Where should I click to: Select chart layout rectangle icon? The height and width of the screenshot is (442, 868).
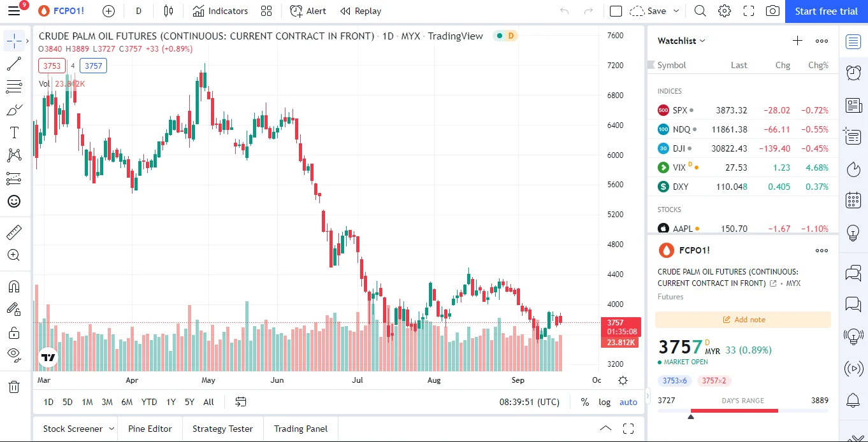pyautogui.click(x=616, y=11)
